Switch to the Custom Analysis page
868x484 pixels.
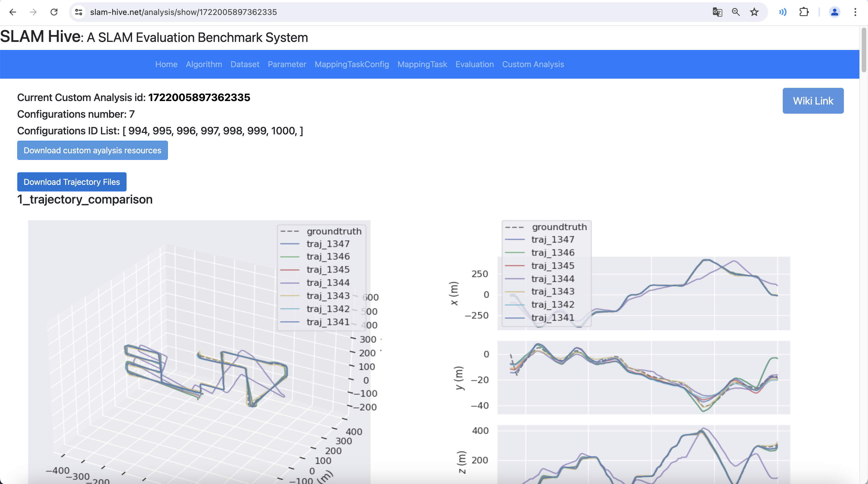point(533,64)
